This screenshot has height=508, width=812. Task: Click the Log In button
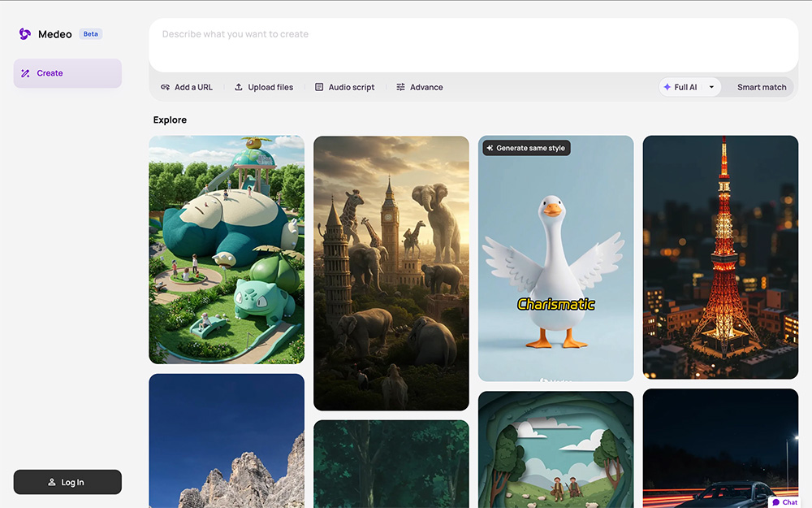pos(67,482)
